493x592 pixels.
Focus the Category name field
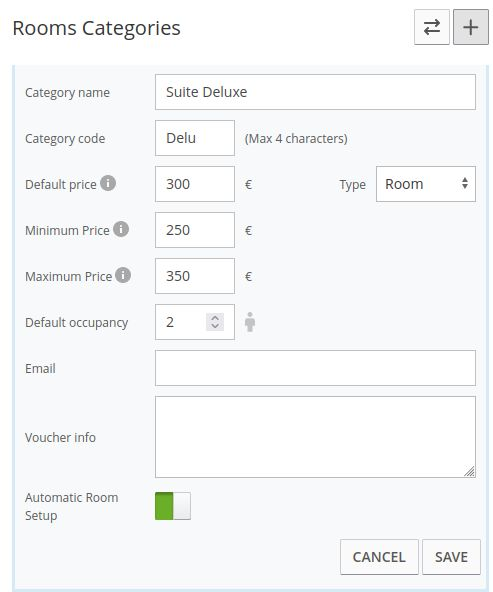315,92
